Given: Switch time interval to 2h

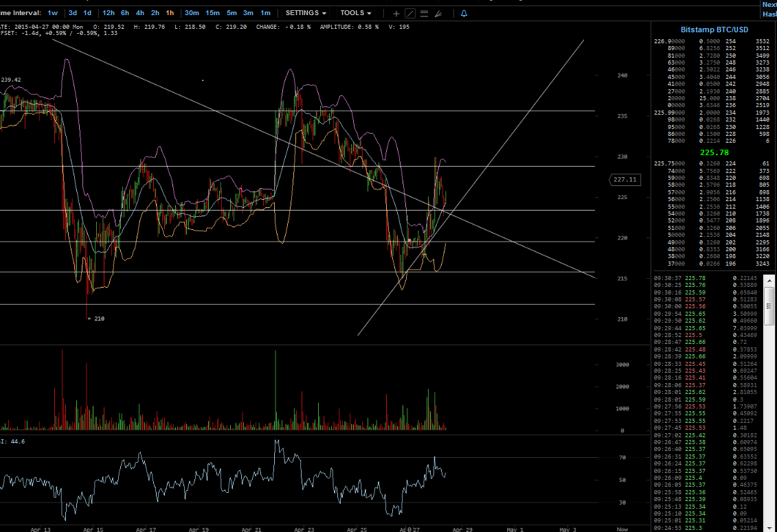Looking at the screenshot, I should pos(155,13).
